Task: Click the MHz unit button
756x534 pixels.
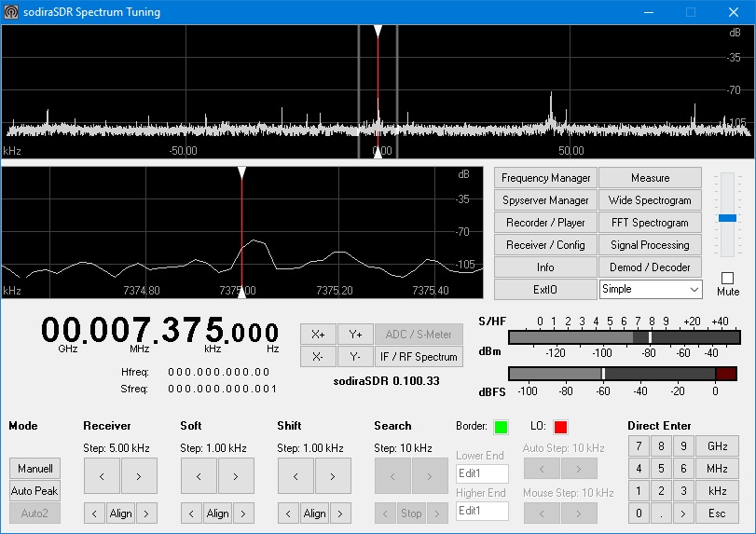Action: pyautogui.click(x=718, y=469)
